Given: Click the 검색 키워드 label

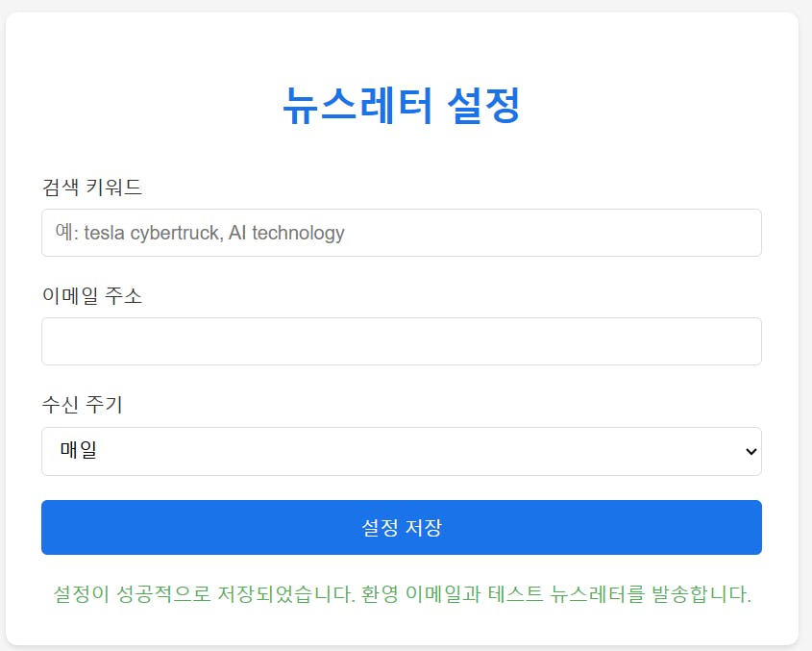Looking at the screenshot, I should click(91, 188).
